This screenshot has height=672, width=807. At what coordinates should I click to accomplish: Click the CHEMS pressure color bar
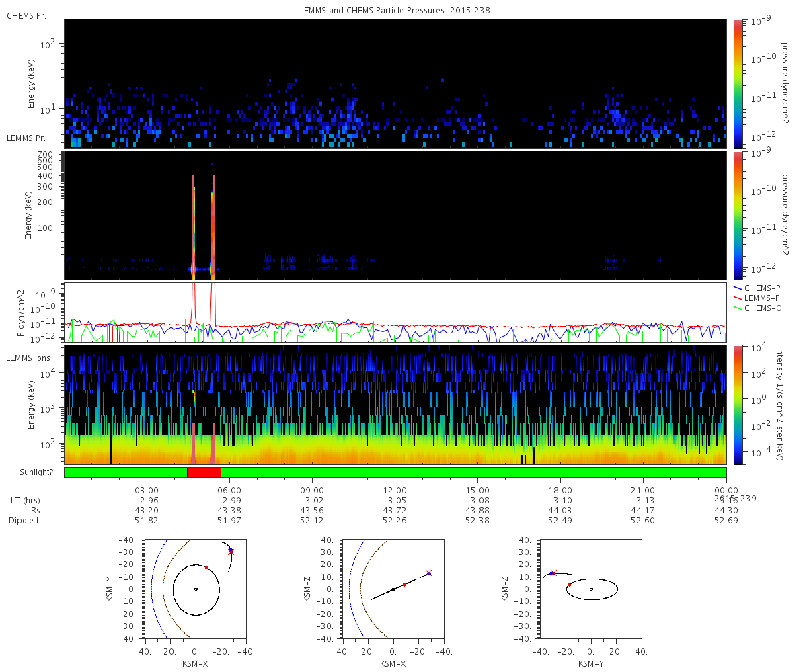738,83
